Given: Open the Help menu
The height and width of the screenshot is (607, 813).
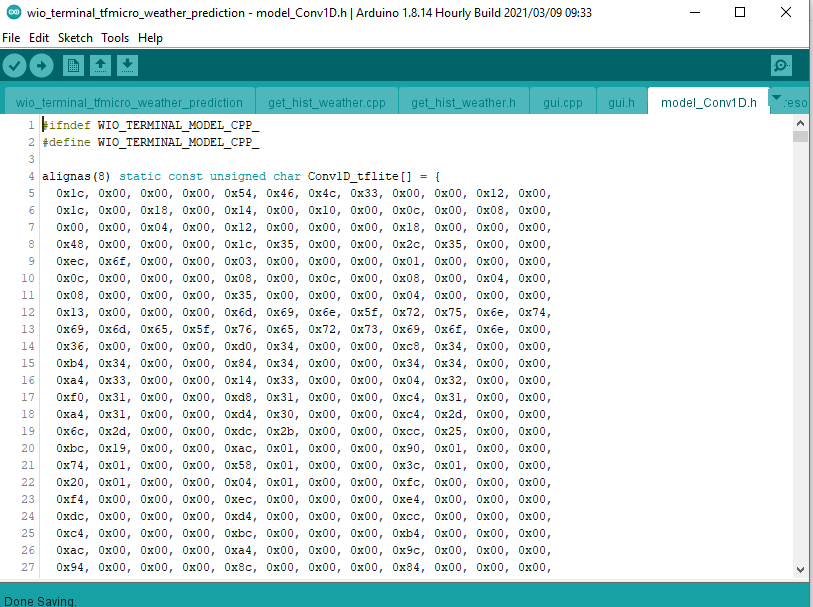Looking at the screenshot, I should (150, 38).
